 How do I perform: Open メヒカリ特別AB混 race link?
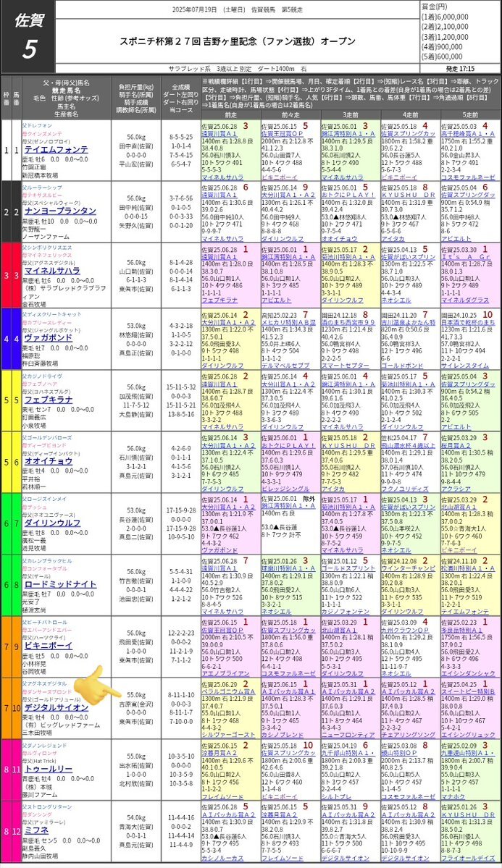click(288, 322)
